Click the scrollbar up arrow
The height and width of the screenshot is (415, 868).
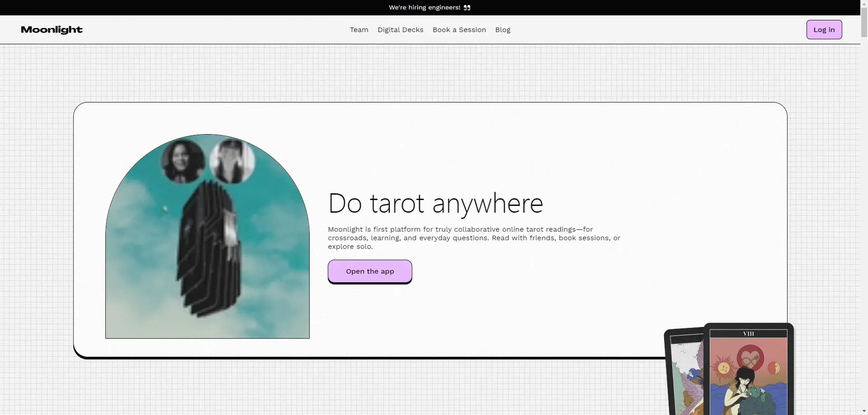point(864,4)
